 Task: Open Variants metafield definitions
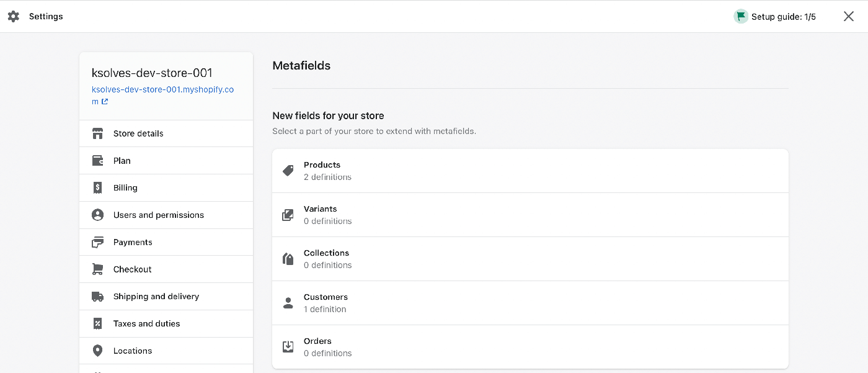point(530,215)
